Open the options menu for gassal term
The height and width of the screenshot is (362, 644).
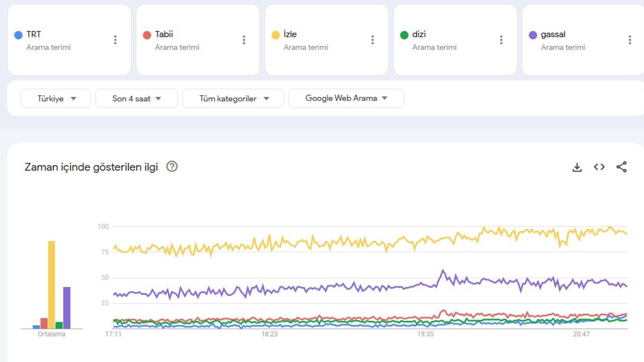[630, 40]
